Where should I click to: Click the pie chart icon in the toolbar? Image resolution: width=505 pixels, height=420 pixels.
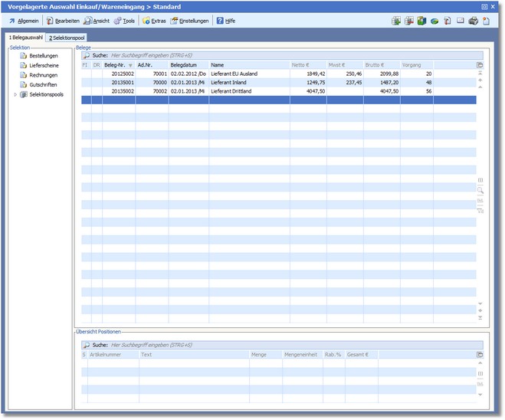click(434, 21)
